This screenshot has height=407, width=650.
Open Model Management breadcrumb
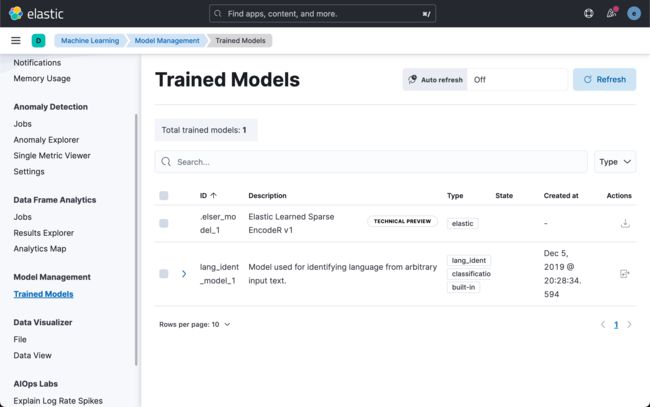pos(167,41)
